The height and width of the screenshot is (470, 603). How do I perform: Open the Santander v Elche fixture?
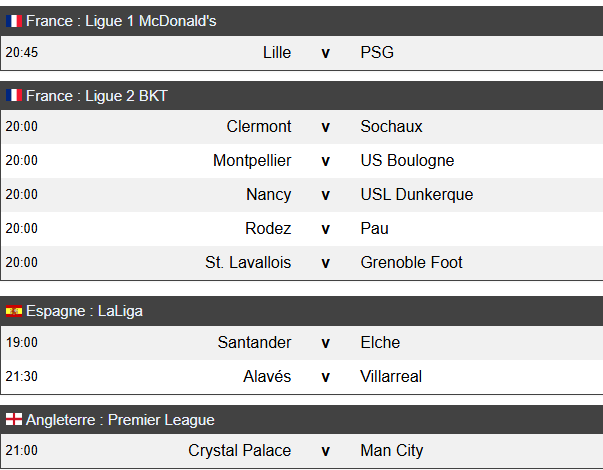tap(302, 343)
